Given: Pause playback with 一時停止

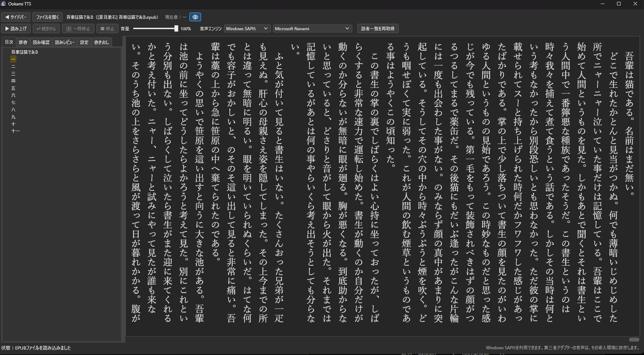Looking at the screenshot, I should click(x=78, y=28).
